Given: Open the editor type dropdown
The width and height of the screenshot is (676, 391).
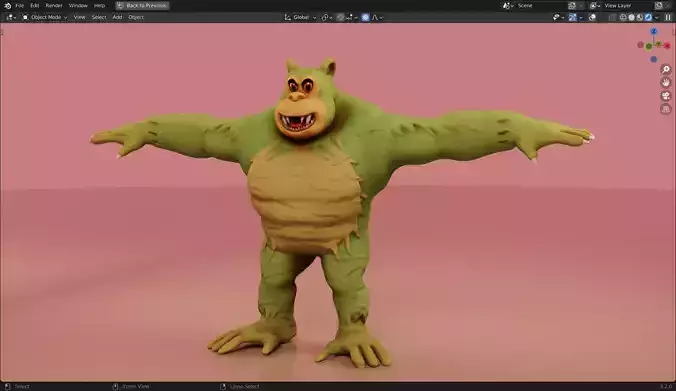Looking at the screenshot, I should tap(10, 17).
